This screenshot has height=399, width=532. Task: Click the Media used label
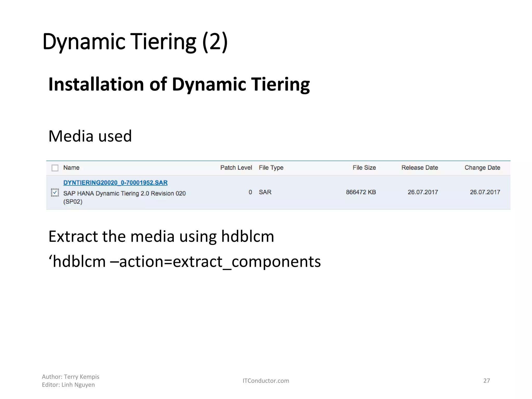tap(90, 136)
